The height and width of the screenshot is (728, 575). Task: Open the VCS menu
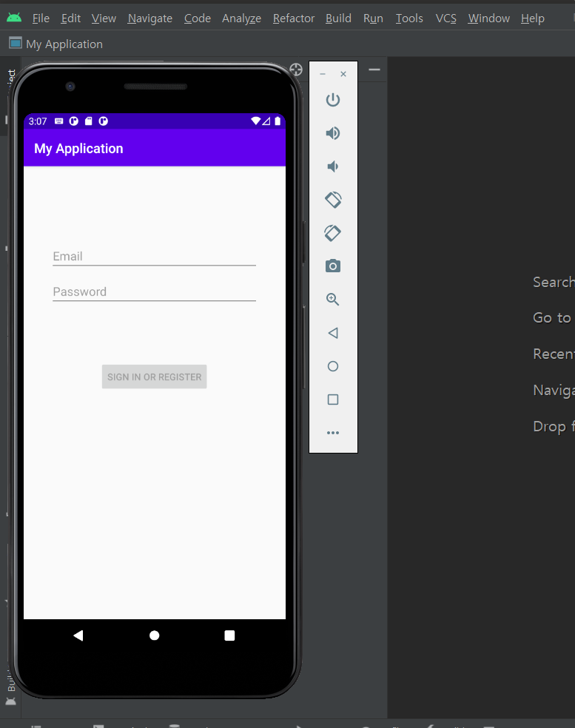(446, 18)
